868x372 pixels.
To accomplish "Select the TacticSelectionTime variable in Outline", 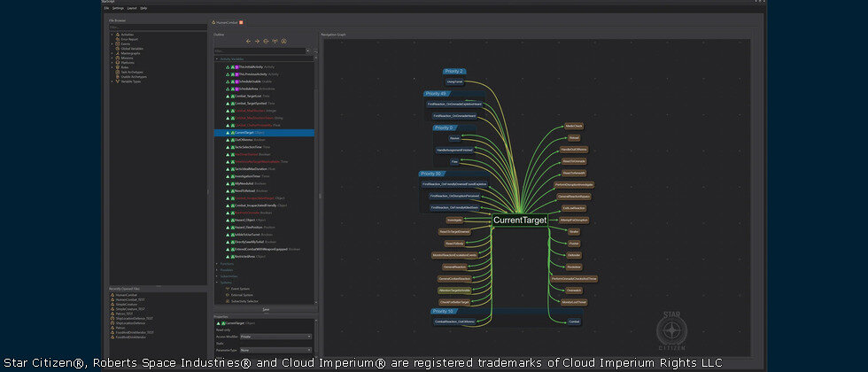I will [x=264, y=147].
